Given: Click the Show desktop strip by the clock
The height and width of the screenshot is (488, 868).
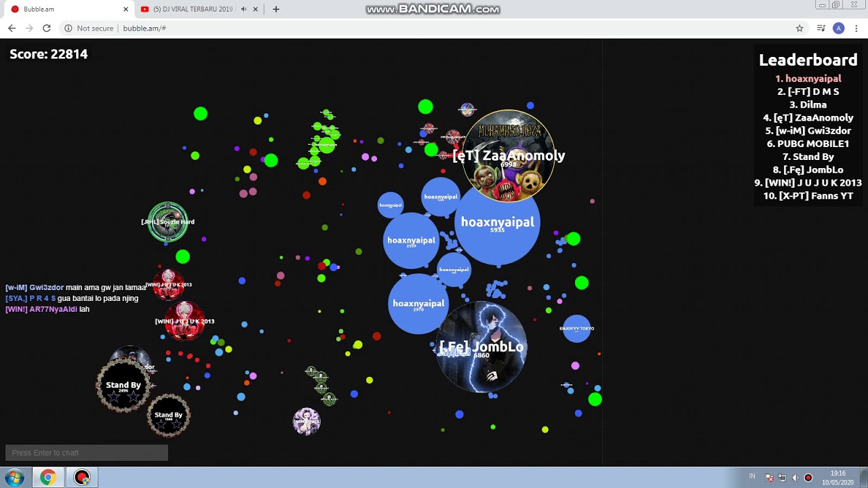Looking at the screenshot, I should 863,477.
